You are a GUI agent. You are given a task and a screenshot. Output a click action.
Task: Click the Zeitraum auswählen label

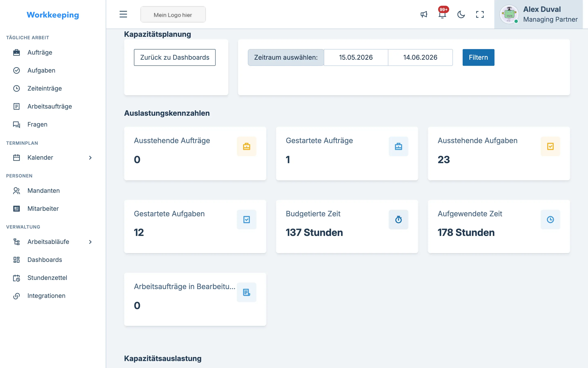tap(286, 57)
